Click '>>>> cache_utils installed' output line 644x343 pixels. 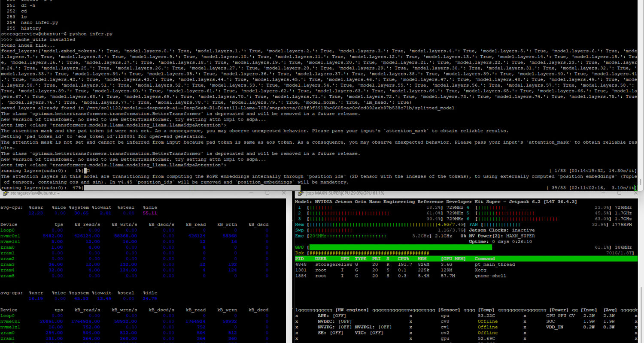(38, 39)
